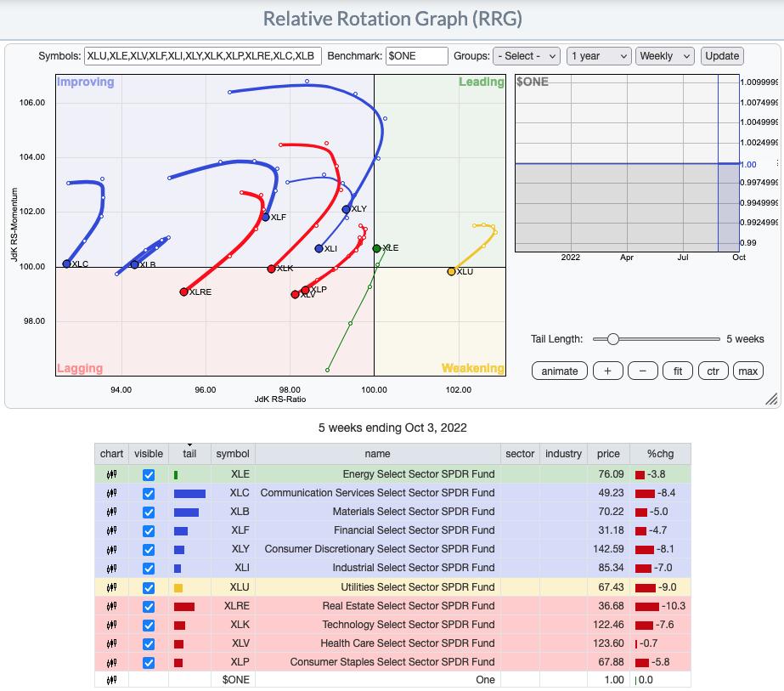Screen dimensions: 784x691
Task: Sort table by symbol column header
Action: tap(233, 454)
